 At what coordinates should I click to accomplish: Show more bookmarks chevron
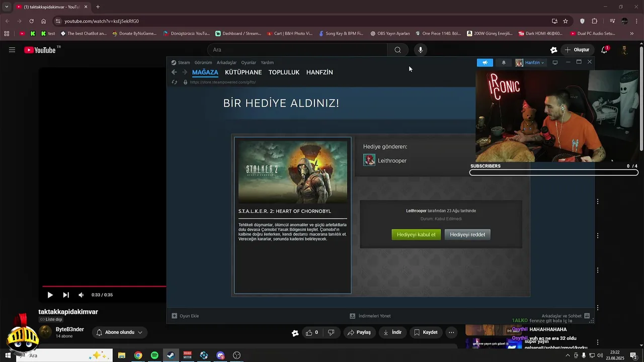(632, 34)
